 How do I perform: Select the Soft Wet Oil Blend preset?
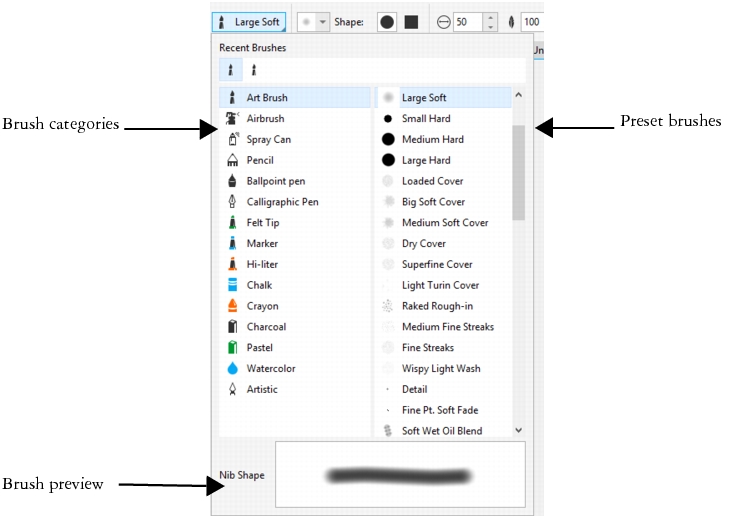click(441, 431)
